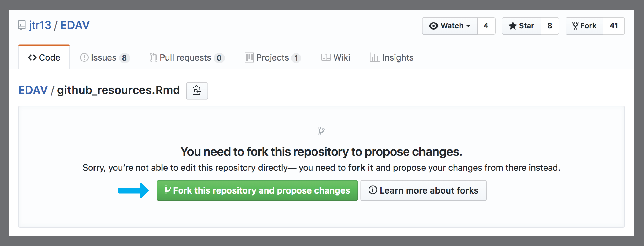Click the fork icon in the Fork button
Image resolution: width=644 pixels, height=246 pixels.
pos(575,26)
